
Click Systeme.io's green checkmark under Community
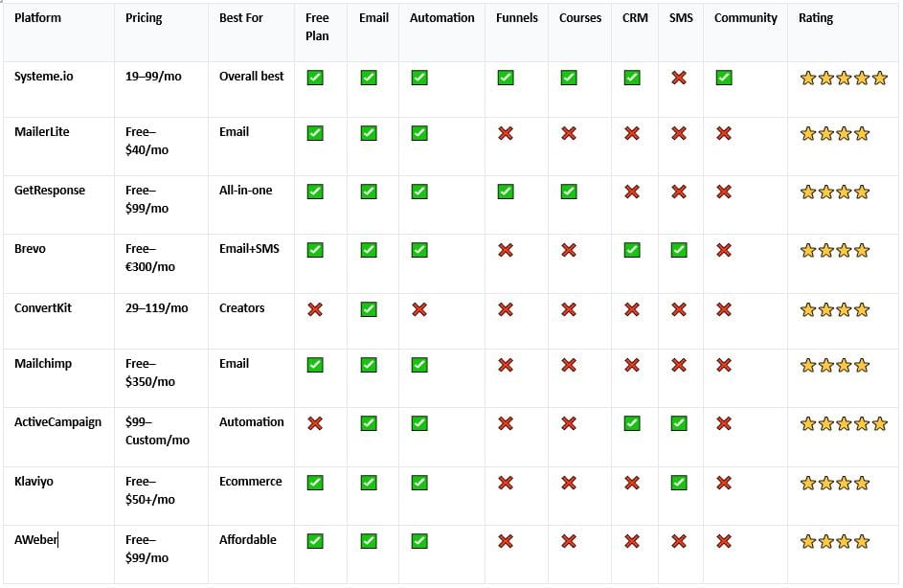click(x=724, y=78)
